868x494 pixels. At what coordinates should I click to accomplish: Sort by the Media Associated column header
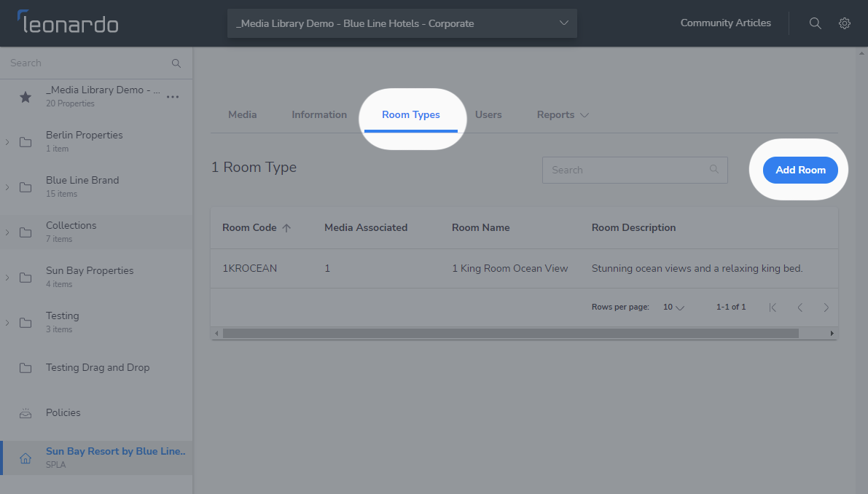pos(366,227)
